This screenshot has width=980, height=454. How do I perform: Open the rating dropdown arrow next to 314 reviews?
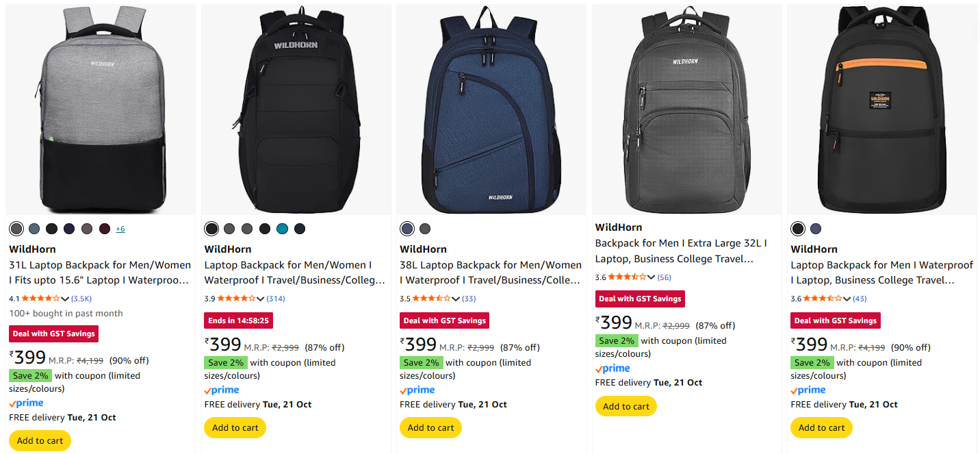click(260, 299)
